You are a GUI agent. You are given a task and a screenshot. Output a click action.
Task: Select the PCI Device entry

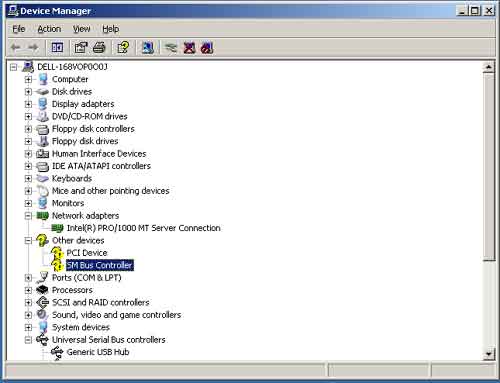click(87, 253)
